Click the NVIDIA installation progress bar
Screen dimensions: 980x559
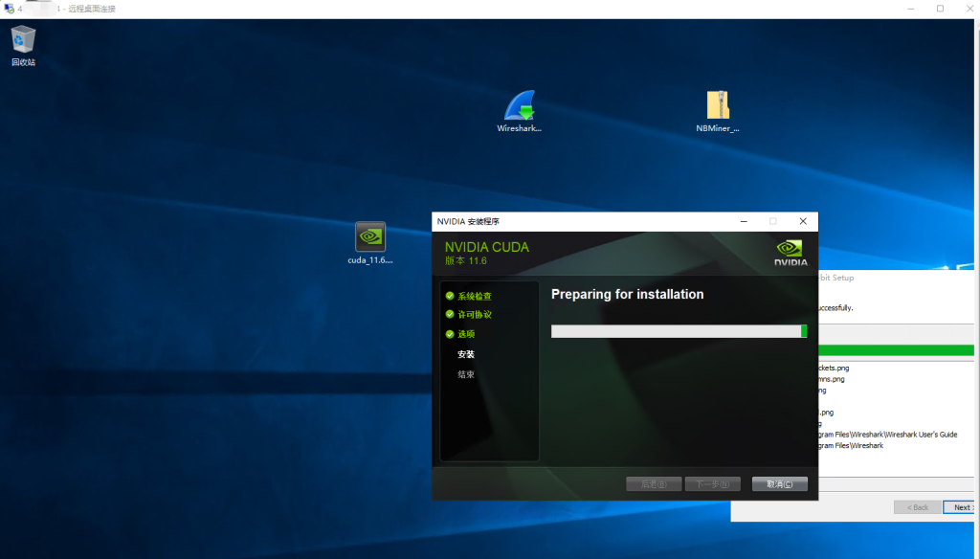click(x=679, y=331)
